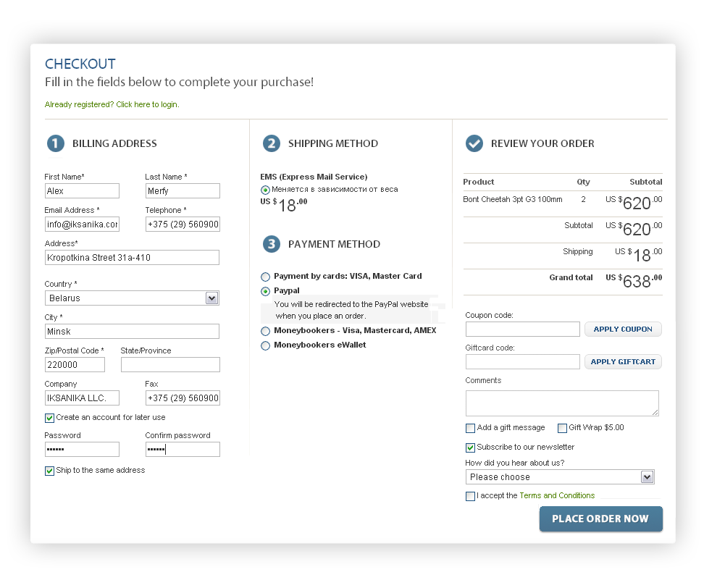
Task: Click the Apply Giftcart button
Action: 623,362
